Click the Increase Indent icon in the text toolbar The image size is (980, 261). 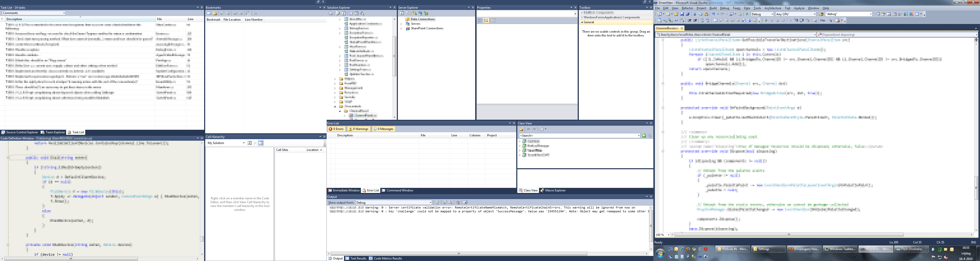pos(695,20)
